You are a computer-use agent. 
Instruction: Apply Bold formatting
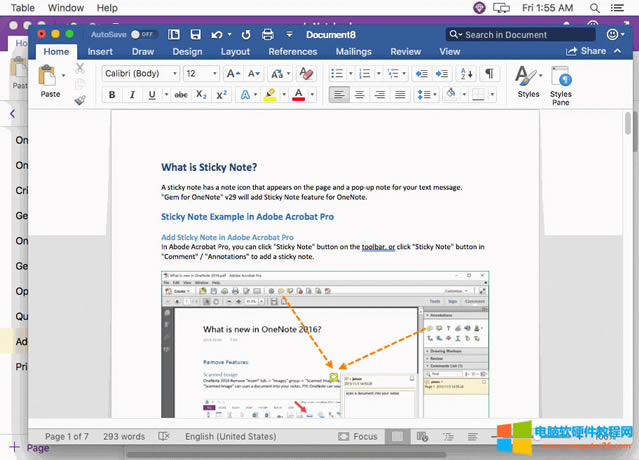(x=112, y=95)
